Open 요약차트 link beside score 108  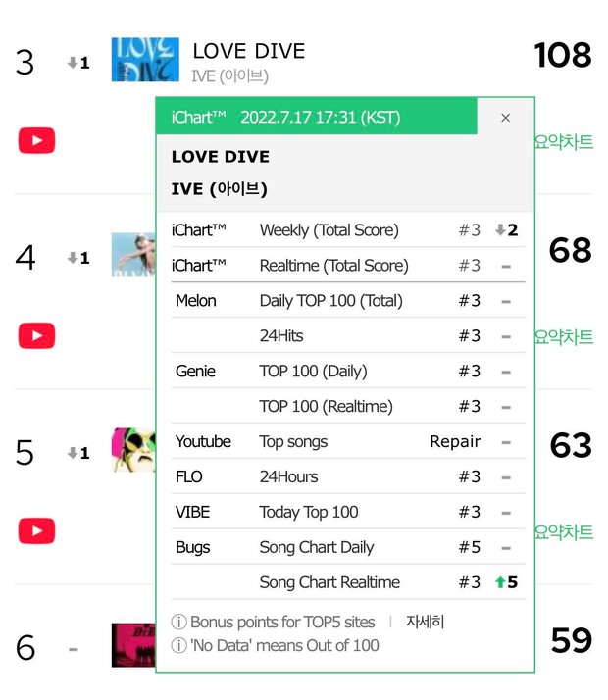(564, 142)
